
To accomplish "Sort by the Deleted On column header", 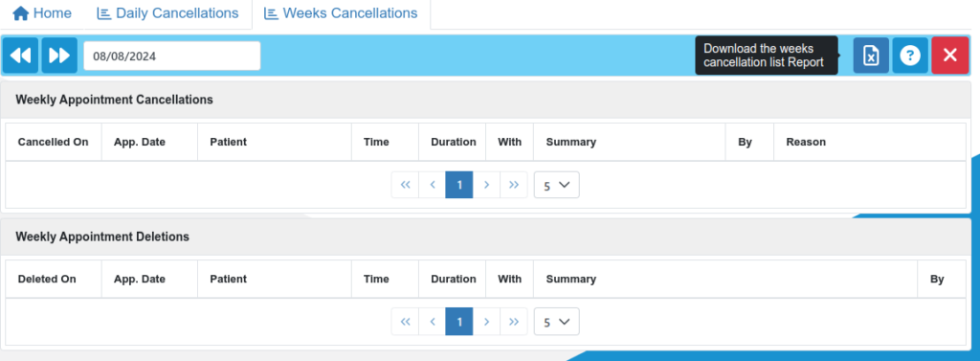I will (47, 279).
